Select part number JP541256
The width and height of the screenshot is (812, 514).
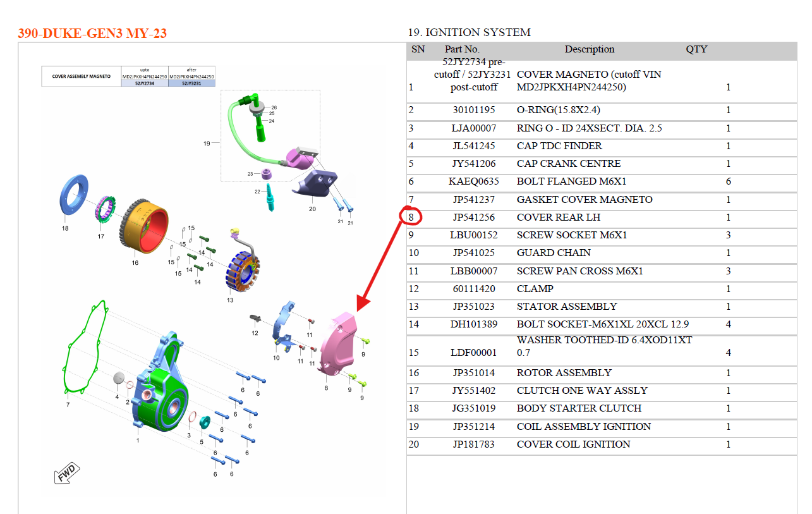tap(474, 217)
